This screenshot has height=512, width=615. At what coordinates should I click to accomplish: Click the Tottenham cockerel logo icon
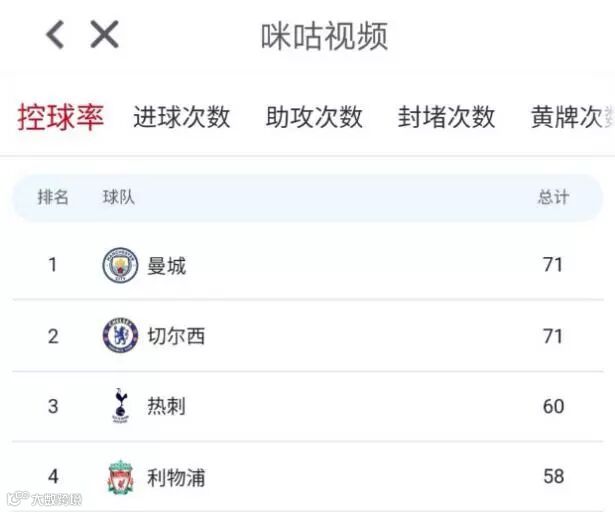(x=120, y=406)
